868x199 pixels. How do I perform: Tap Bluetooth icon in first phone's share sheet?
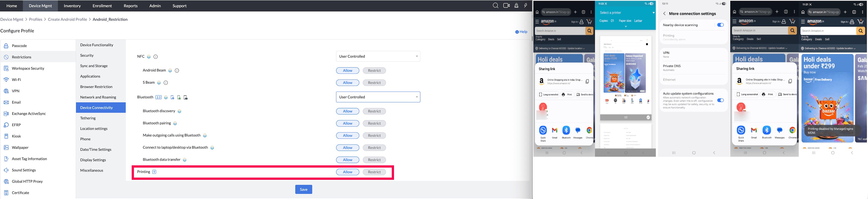pyautogui.click(x=566, y=130)
